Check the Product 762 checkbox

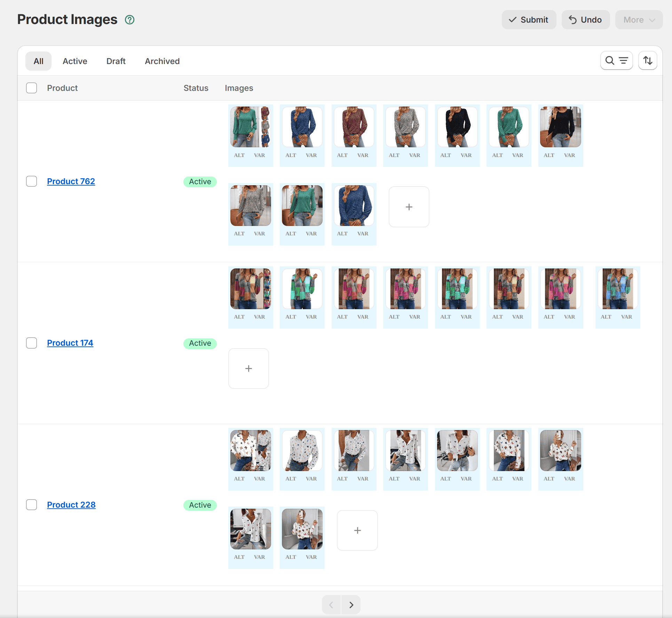pyautogui.click(x=31, y=181)
